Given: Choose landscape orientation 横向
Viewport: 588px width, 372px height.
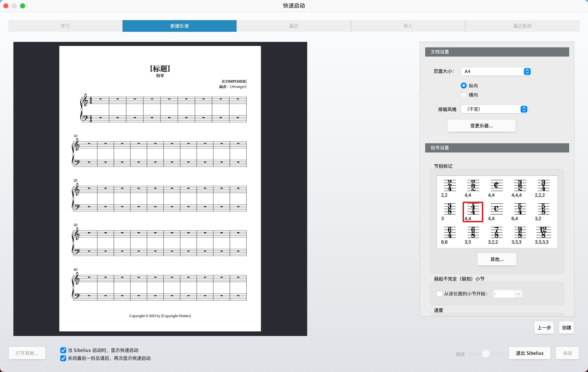Looking at the screenshot, I should click(x=463, y=95).
